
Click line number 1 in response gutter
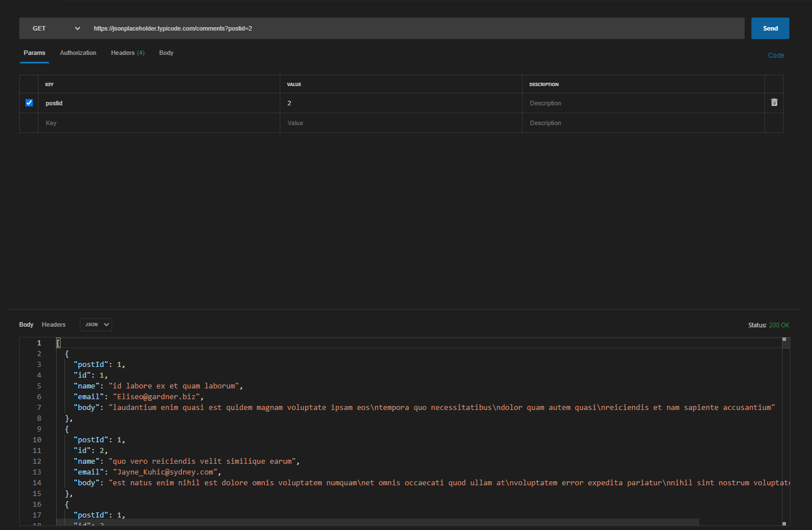click(39, 343)
